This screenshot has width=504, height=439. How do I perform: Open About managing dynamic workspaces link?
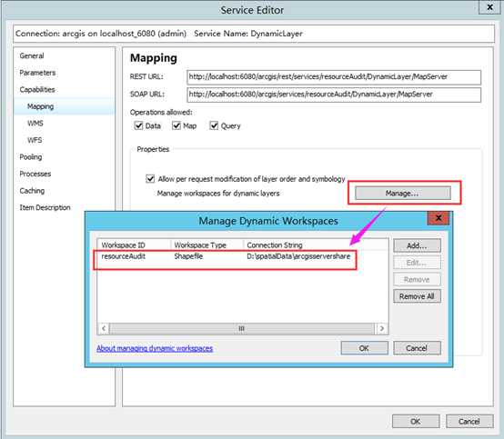tap(155, 348)
